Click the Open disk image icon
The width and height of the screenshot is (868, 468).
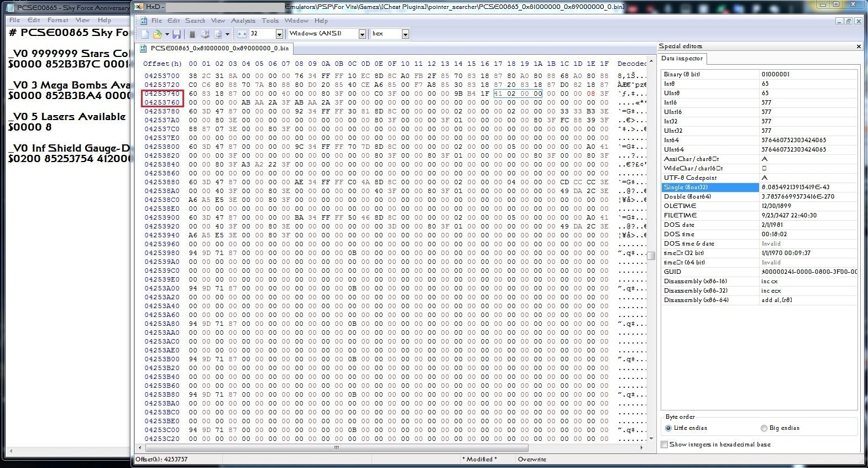[218, 34]
